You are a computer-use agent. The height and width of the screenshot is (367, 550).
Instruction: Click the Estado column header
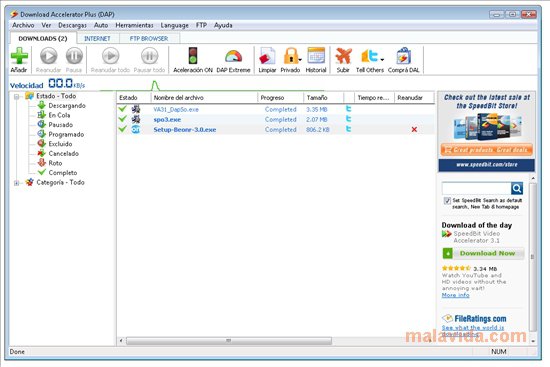(x=134, y=98)
